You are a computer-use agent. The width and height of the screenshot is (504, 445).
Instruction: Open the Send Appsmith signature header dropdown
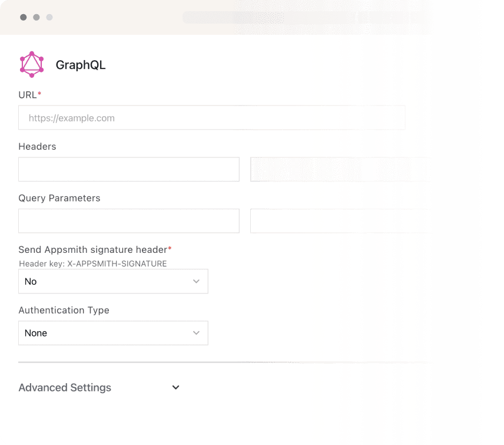click(113, 281)
